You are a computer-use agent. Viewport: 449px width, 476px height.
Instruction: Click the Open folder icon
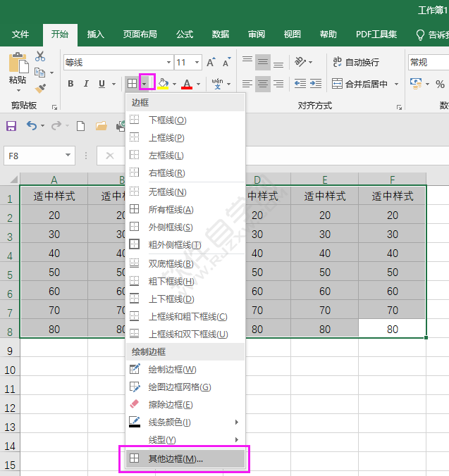pos(102,125)
